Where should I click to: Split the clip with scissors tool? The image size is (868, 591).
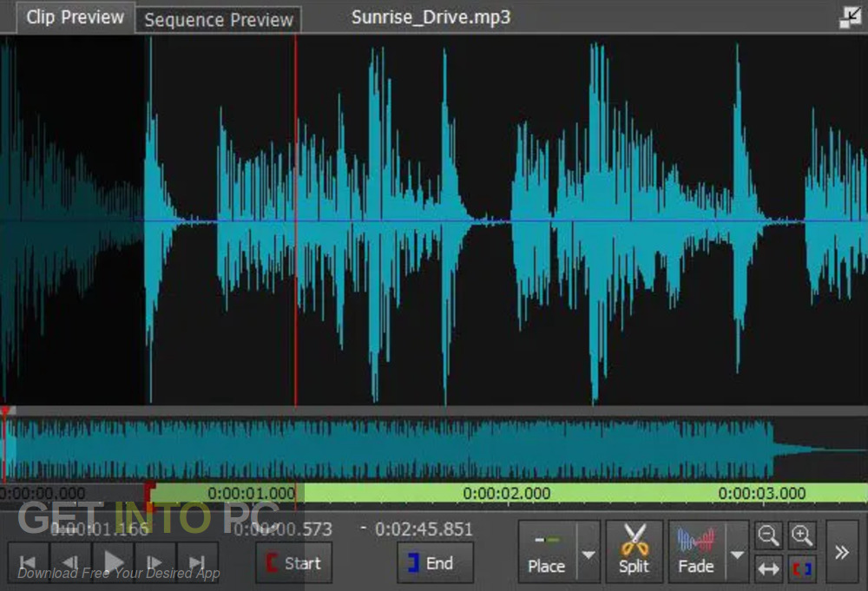pos(634,552)
